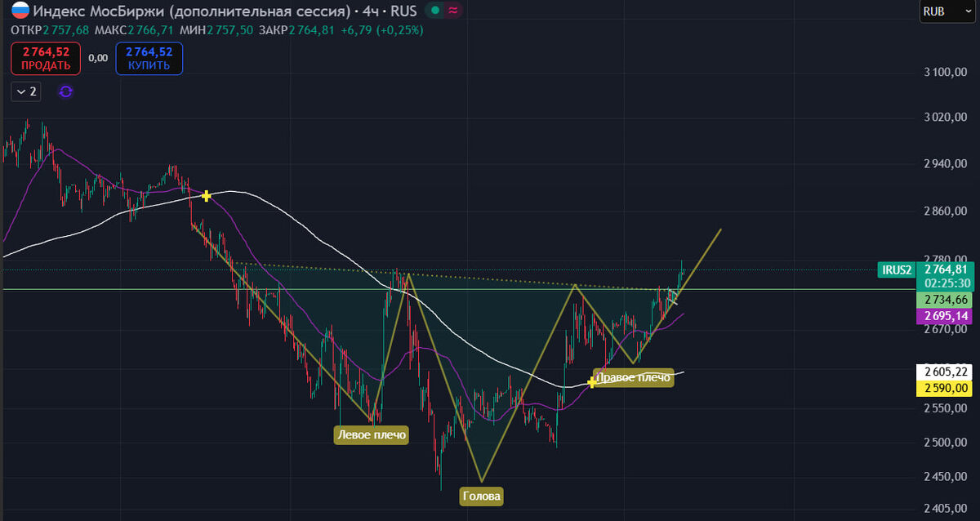Click the purple 2 695,14 moving average label

click(946, 316)
